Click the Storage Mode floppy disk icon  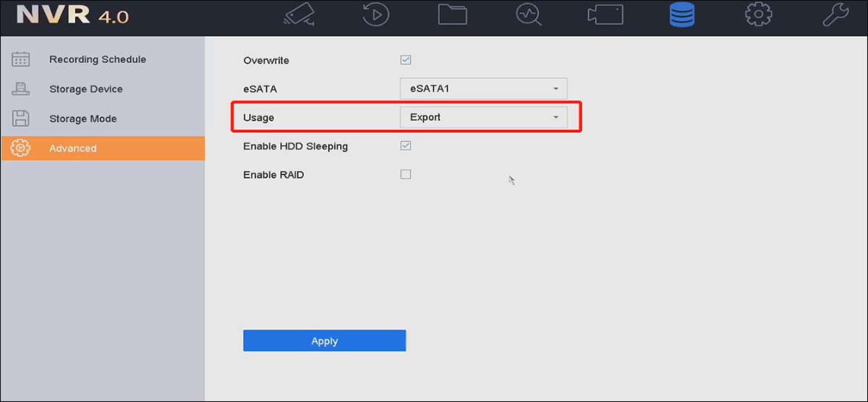point(22,119)
